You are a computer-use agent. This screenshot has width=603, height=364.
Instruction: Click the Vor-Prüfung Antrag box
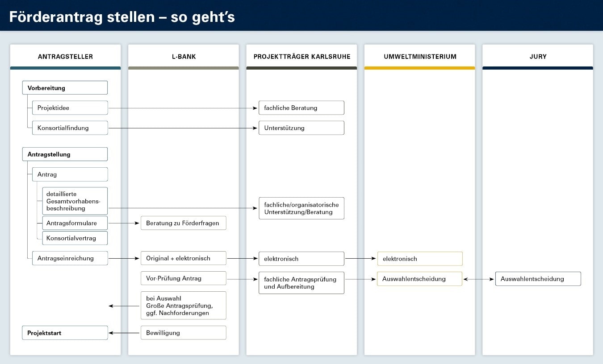coord(183,278)
